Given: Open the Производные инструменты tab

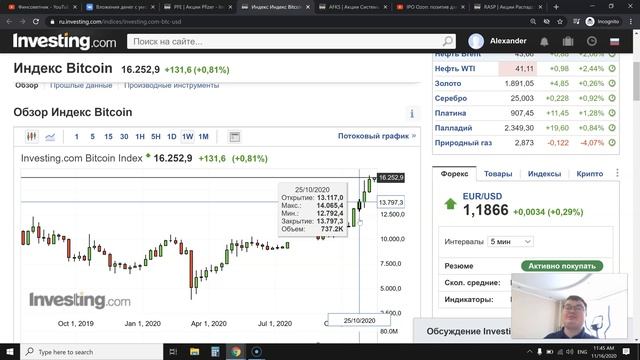Looking at the screenshot, I should coord(171,85).
